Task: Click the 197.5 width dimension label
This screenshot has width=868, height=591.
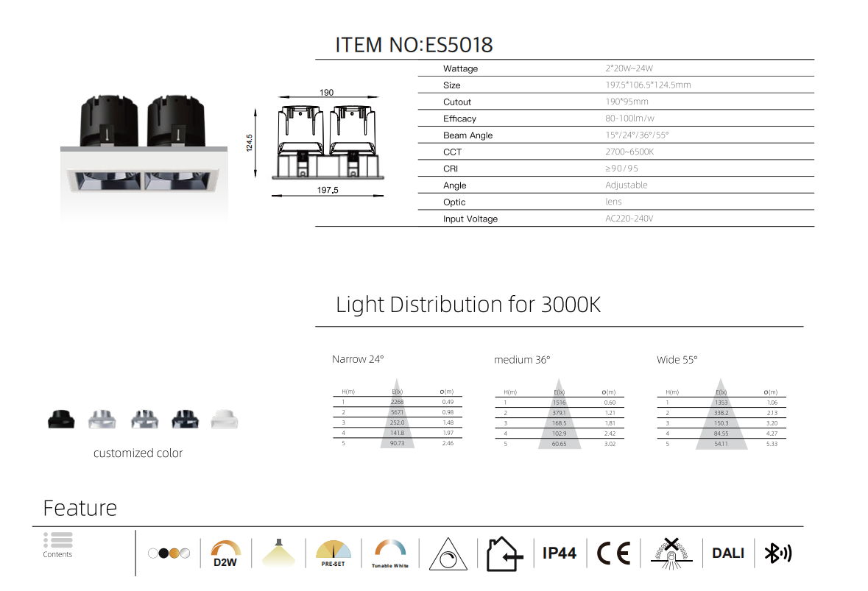Action: coord(328,190)
